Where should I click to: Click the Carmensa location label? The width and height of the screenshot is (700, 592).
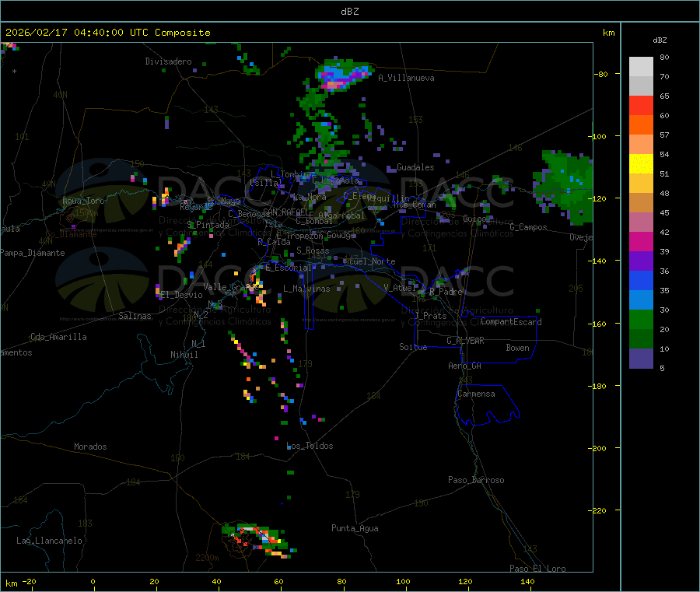[x=476, y=394]
